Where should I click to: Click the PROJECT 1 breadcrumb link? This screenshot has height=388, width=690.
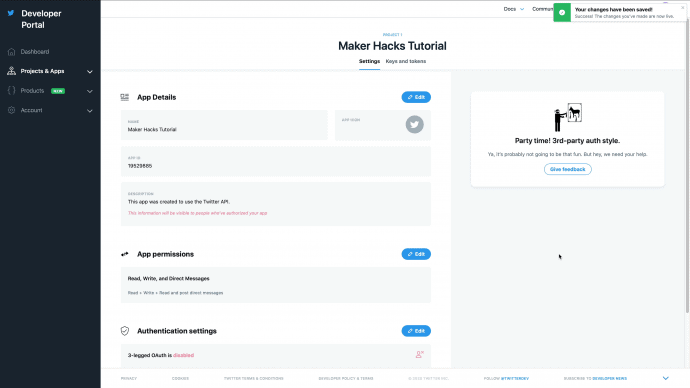392,34
